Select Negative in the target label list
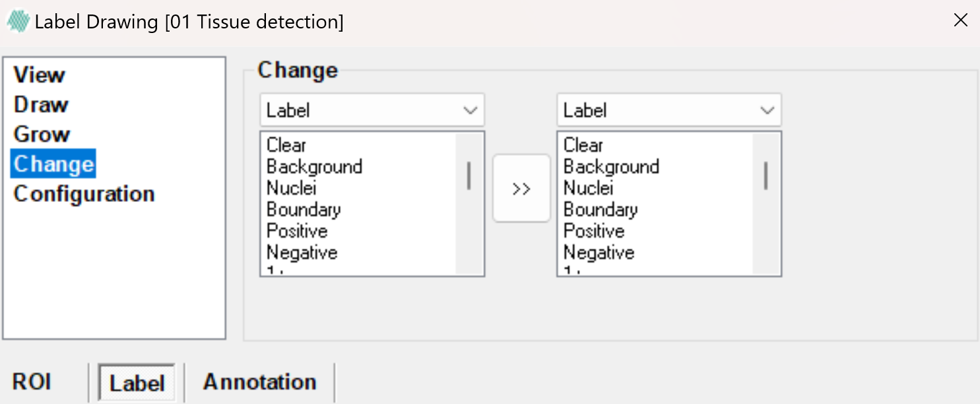This screenshot has width=980, height=404. pos(599,253)
